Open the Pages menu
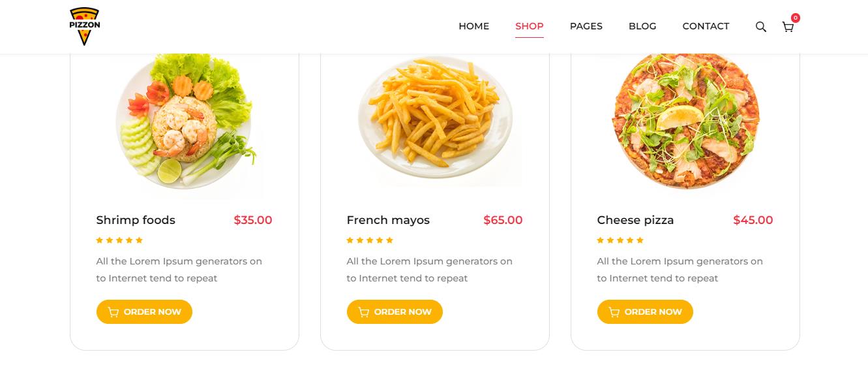Screen dimensions: 868x382 pos(586,26)
